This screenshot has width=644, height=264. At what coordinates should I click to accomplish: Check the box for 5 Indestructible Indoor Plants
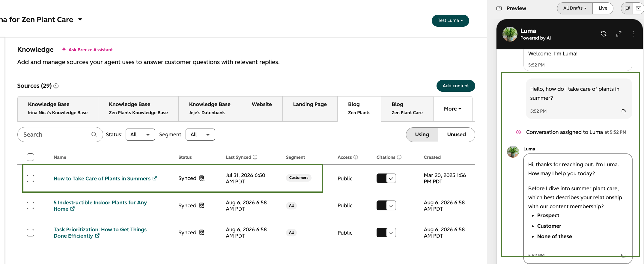tap(31, 206)
